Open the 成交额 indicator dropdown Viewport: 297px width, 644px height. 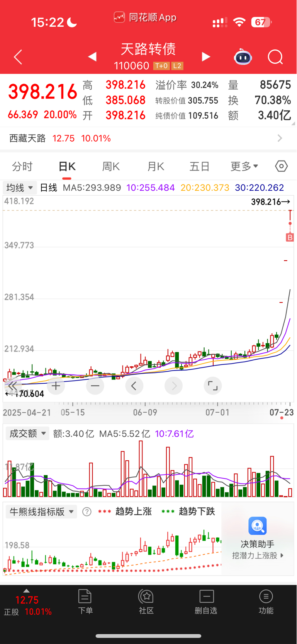pyautogui.click(x=27, y=434)
